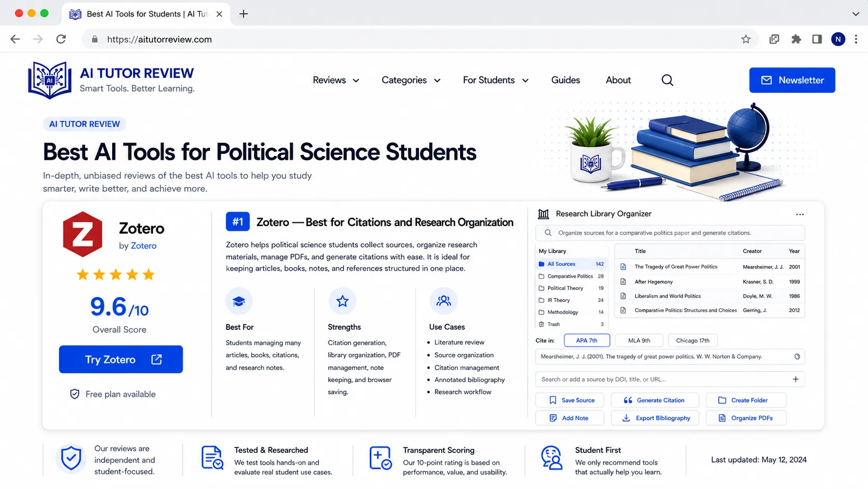Select All Sources in My Library
Screen dimensions: 868x489
pos(571,264)
